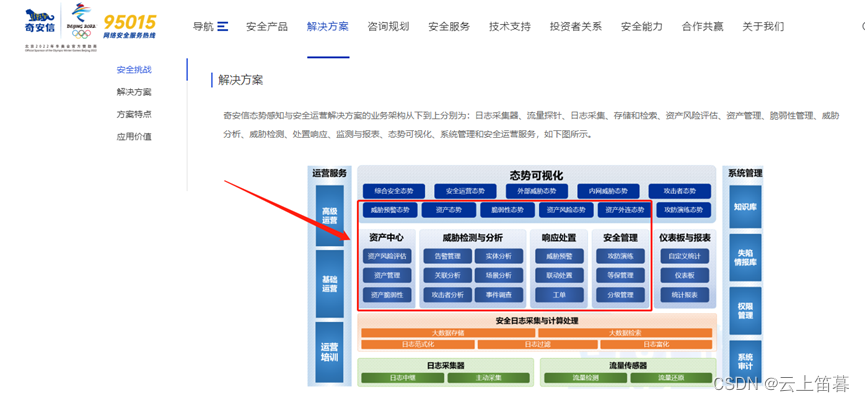Click the 攻击者态势 box
Viewport: 865px width, 402px height.
[x=680, y=191]
